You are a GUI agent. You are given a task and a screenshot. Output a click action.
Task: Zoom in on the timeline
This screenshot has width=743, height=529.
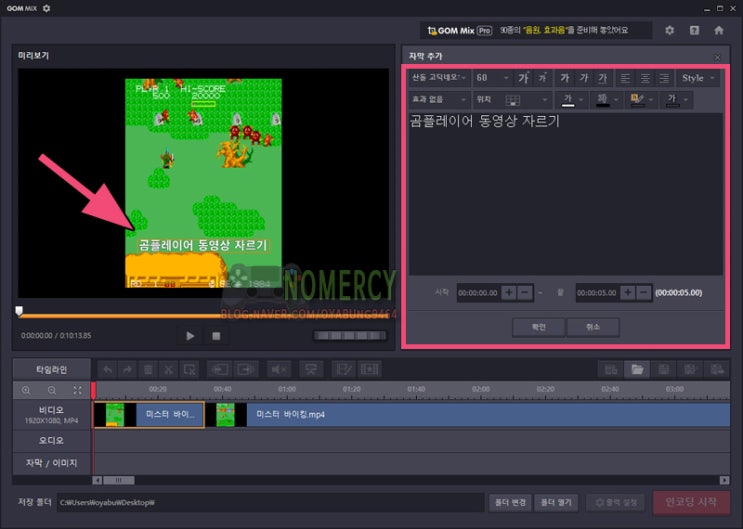click(26, 390)
